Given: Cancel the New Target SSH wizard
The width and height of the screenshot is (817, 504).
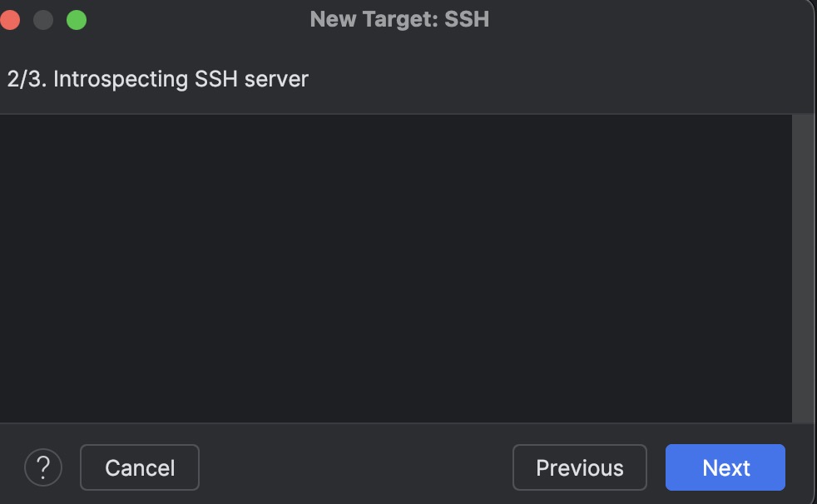Looking at the screenshot, I should pyautogui.click(x=140, y=467).
